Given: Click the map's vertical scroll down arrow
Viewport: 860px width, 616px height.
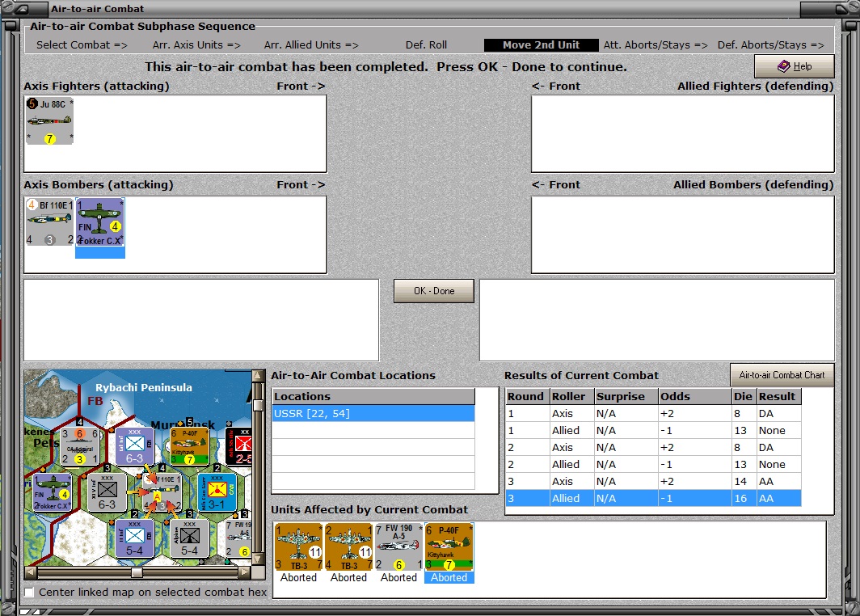Looking at the screenshot, I should click(258, 559).
